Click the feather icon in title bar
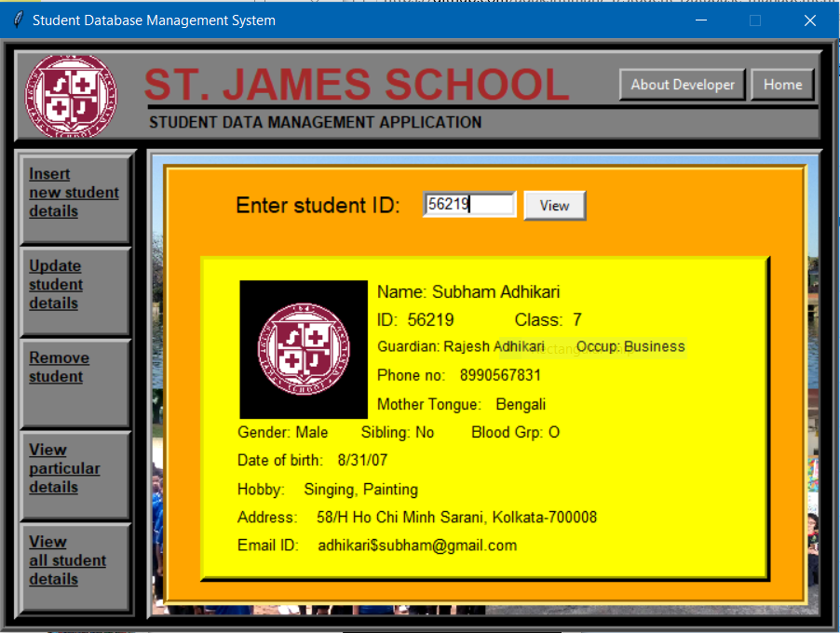 click(x=18, y=20)
